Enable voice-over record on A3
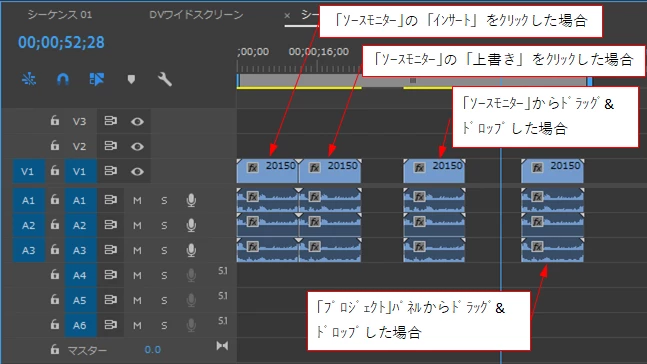647x364 pixels. (x=191, y=250)
